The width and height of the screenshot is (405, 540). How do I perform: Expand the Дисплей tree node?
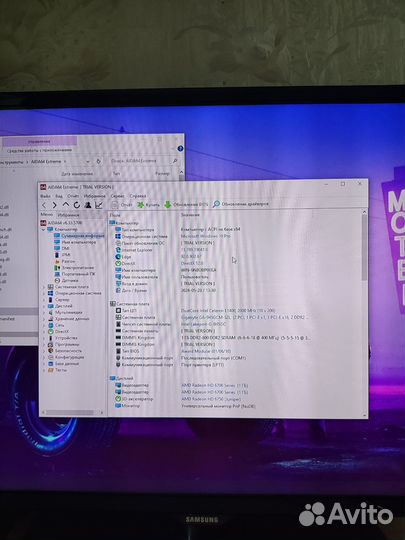[x=44, y=306]
